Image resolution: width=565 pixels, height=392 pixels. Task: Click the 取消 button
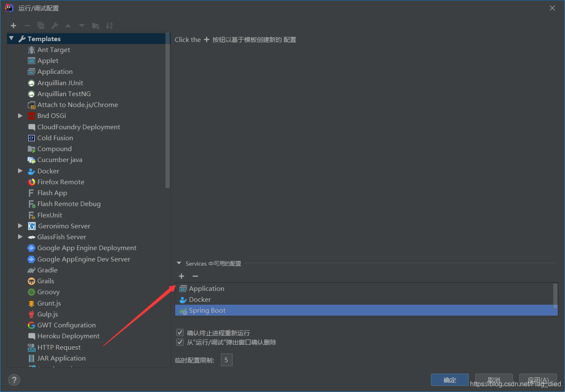click(x=494, y=380)
